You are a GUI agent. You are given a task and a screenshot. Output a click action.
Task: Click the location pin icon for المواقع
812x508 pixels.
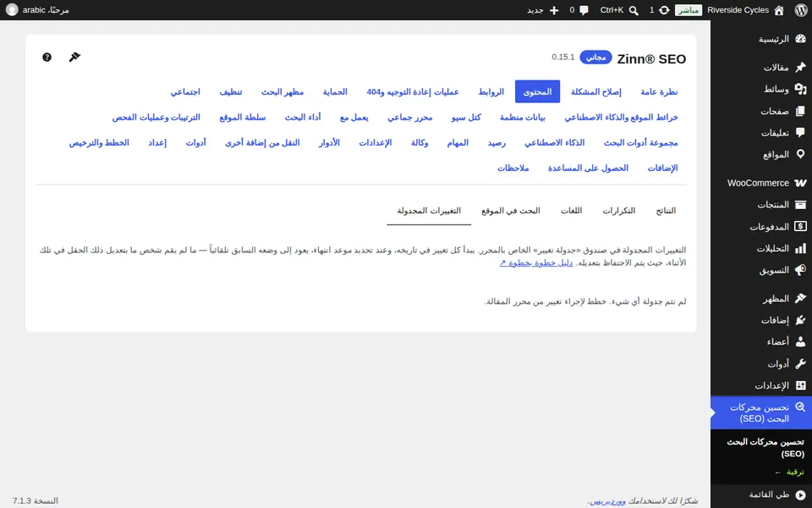pyautogui.click(x=801, y=154)
